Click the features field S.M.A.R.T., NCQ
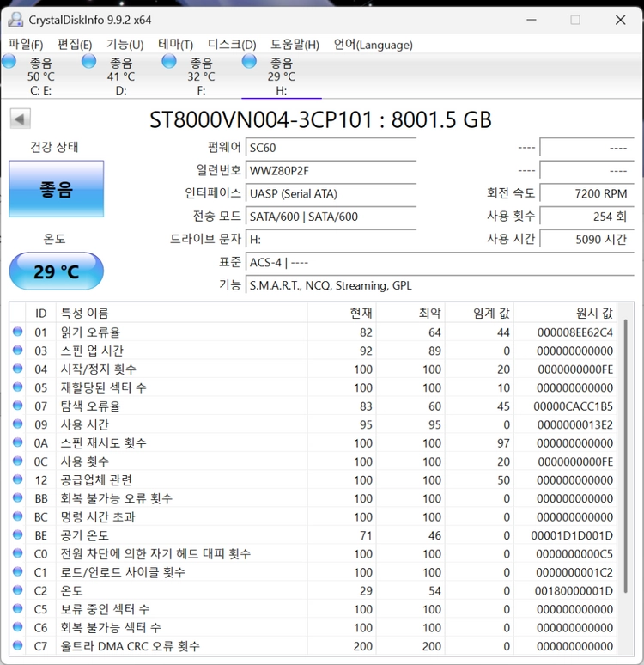644x665 pixels. pos(440,285)
